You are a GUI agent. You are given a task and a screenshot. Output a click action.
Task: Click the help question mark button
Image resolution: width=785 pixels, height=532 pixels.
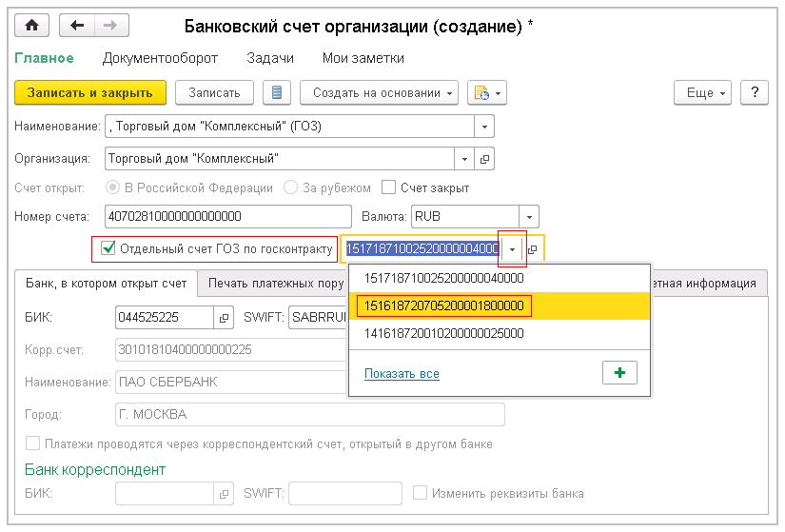point(754,92)
